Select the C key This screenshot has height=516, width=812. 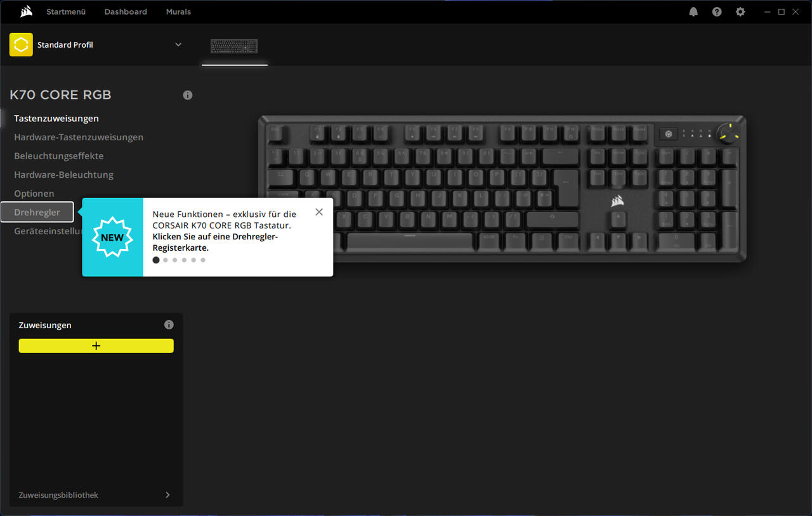tap(365, 220)
